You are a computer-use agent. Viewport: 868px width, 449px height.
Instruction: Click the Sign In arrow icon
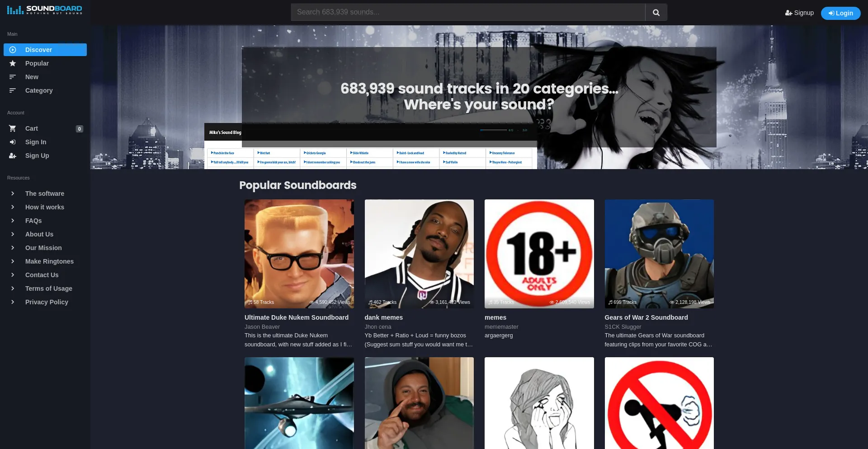[x=13, y=142]
